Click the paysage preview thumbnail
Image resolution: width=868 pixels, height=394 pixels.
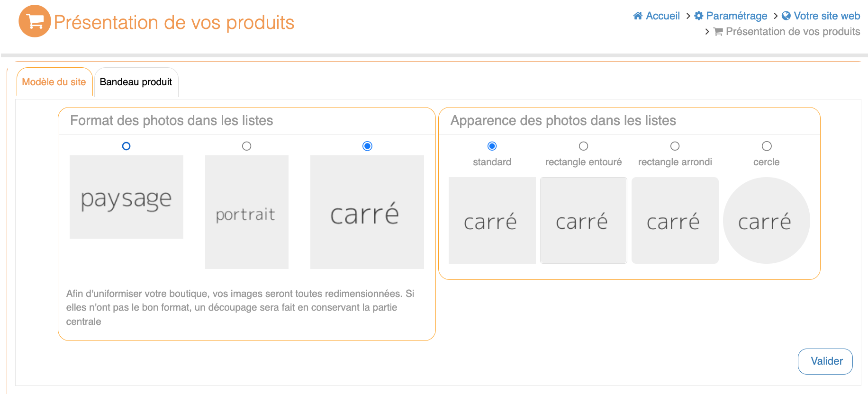tap(126, 197)
